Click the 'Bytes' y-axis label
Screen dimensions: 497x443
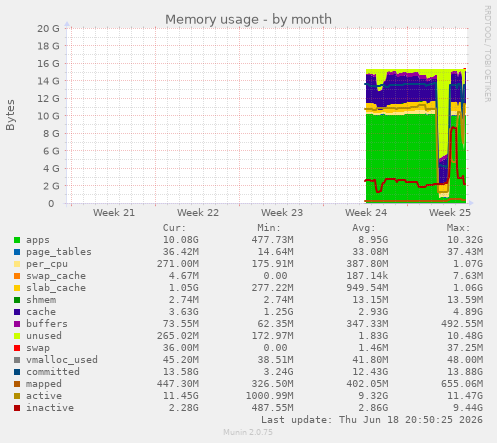10,115
